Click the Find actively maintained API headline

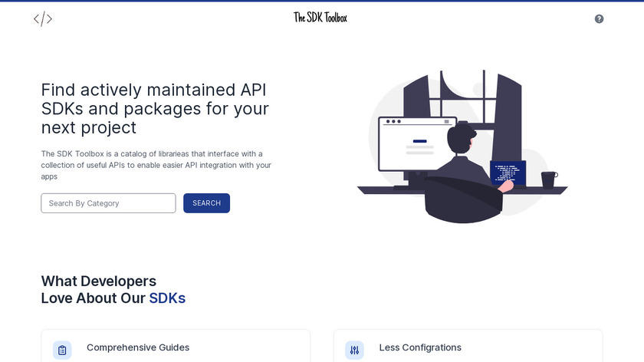pyautogui.click(x=155, y=109)
